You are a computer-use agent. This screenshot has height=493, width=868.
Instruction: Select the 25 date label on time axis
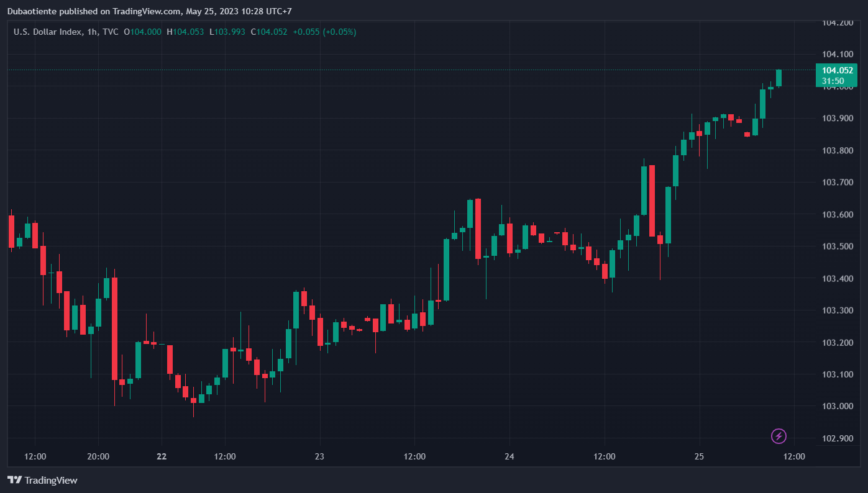[699, 457]
